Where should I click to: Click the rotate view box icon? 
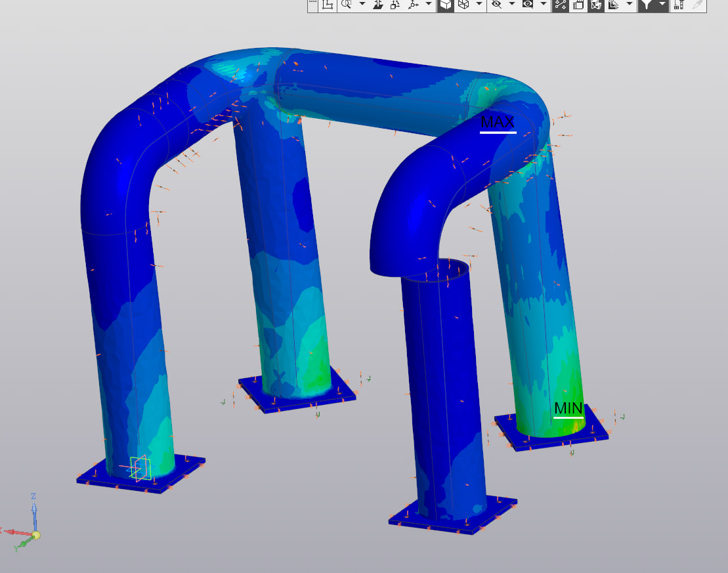coord(396,5)
